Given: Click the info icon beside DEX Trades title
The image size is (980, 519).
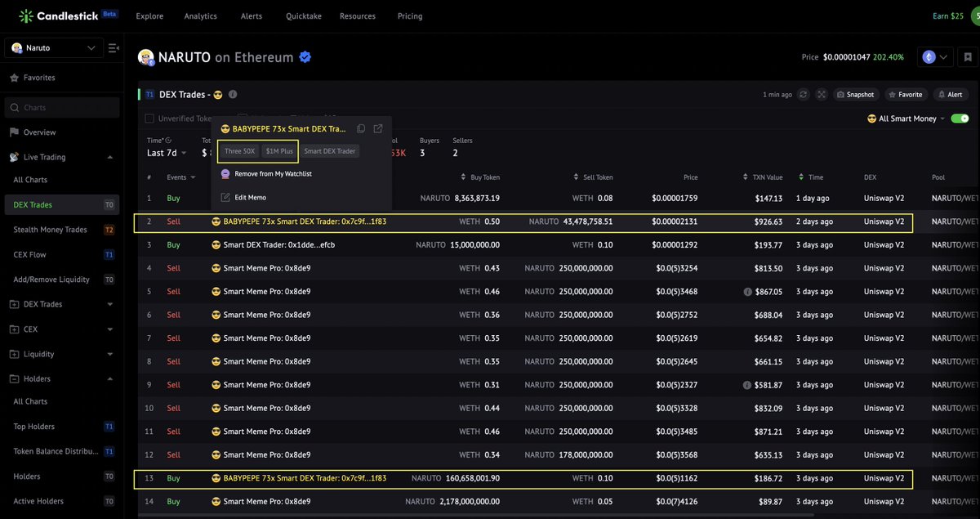Looking at the screenshot, I should coord(233,95).
